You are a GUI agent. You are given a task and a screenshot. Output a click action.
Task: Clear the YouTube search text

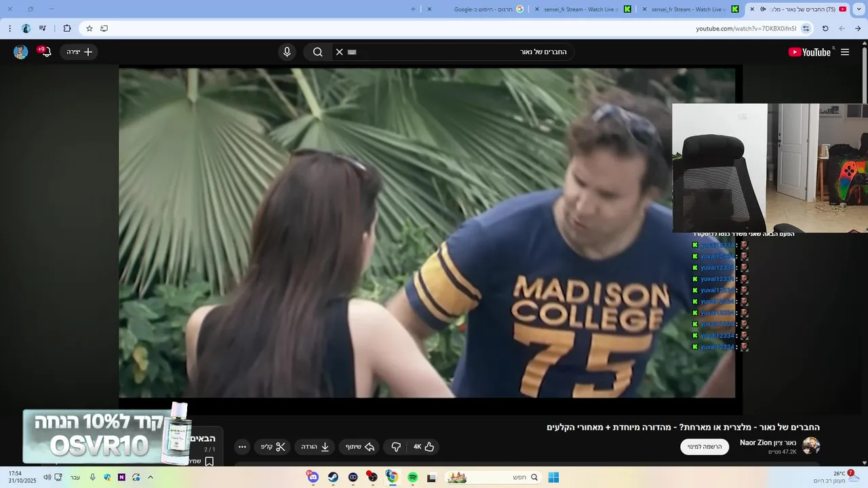pos(340,52)
